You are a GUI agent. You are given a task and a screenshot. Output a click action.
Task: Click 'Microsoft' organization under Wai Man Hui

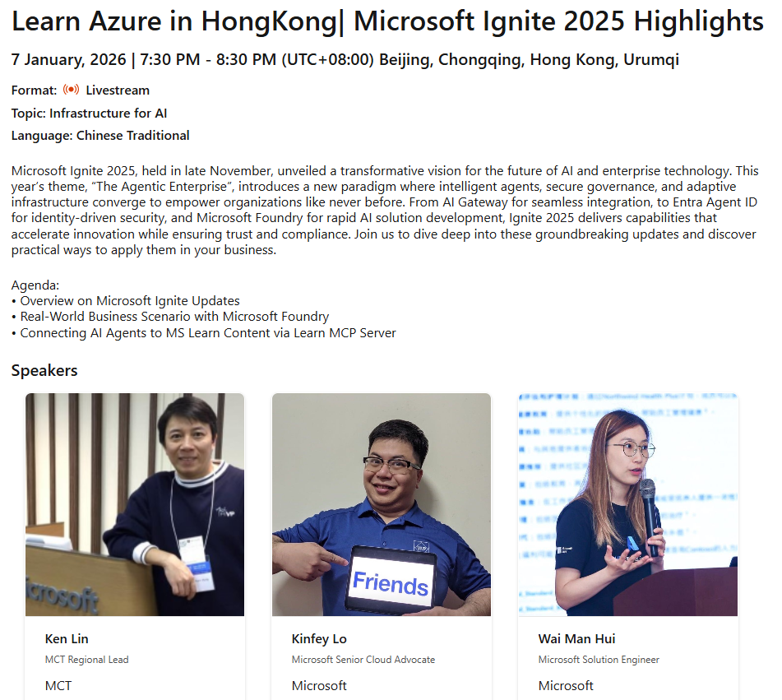click(566, 686)
